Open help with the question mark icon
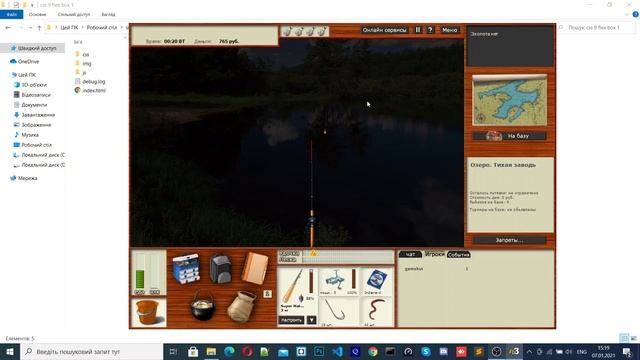 click(x=430, y=30)
